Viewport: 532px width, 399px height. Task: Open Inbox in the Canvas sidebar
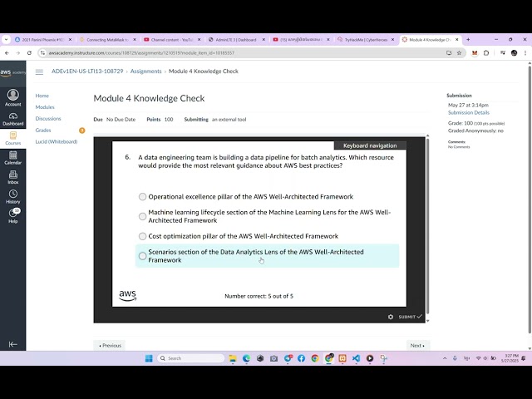pyautogui.click(x=13, y=177)
